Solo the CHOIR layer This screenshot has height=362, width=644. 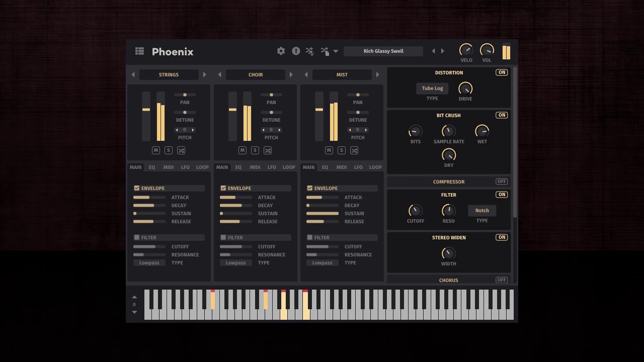click(255, 150)
